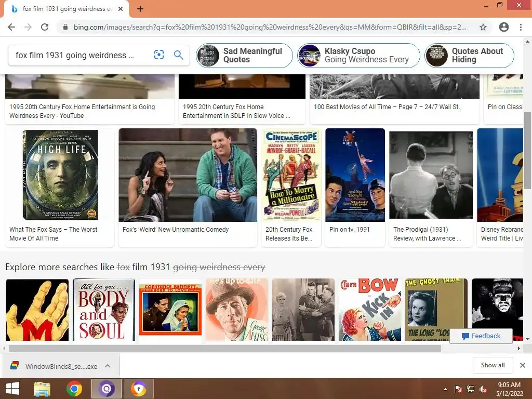Image resolution: width=532 pixels, height=399 pixels.
Task: Focus the Bing search text field
Action: point(75,55)
